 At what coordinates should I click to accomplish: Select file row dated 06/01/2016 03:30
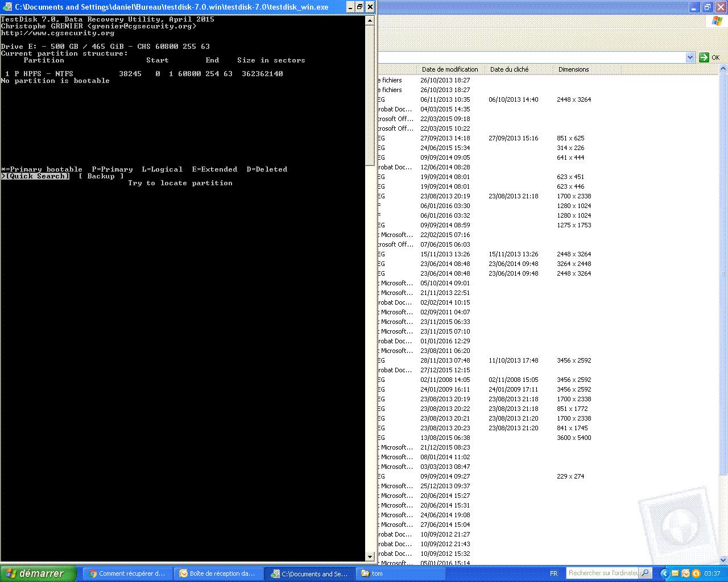548,206
